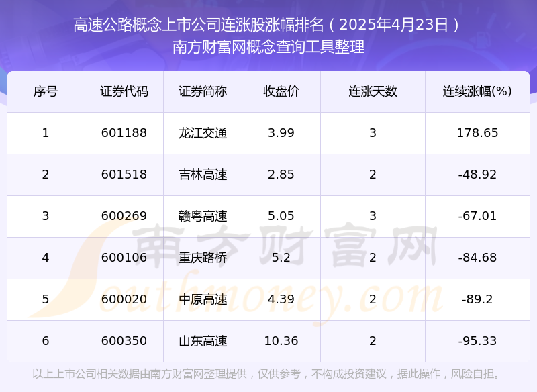Click the 连续涨幅(%) column header
Viewport: 537px width, 392px height.
coord(477,91)
